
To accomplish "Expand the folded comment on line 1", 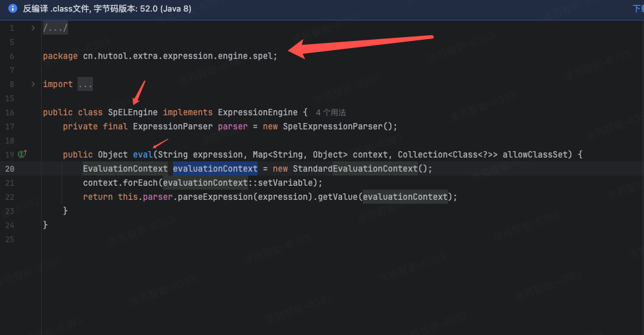I will coord(33,28).
